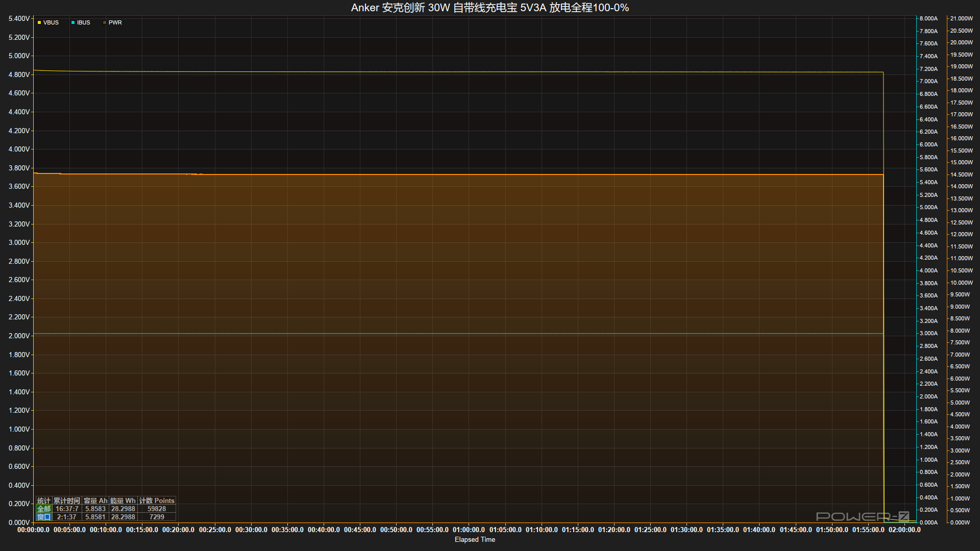Click the cyan IBUS legend swatch
The width and height of the screenshot is (980, 551).
tap(73, 22)
